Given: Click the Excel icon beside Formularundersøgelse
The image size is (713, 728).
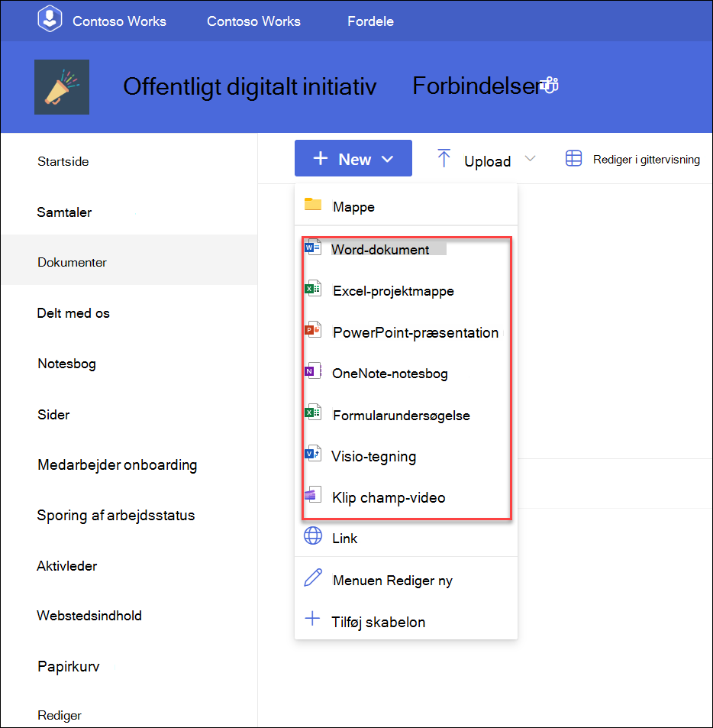Looking at the screenshot, I should (x=313, y=413).
